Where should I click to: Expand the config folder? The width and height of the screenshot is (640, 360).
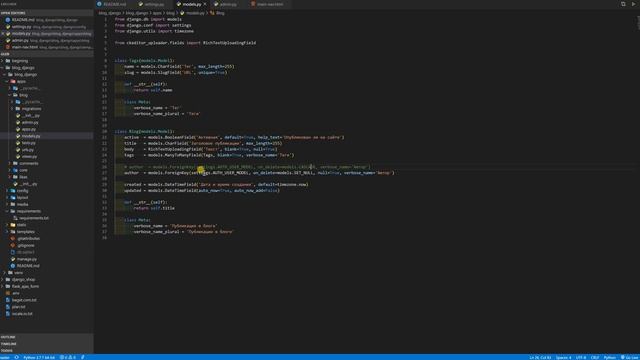[47, 191]
